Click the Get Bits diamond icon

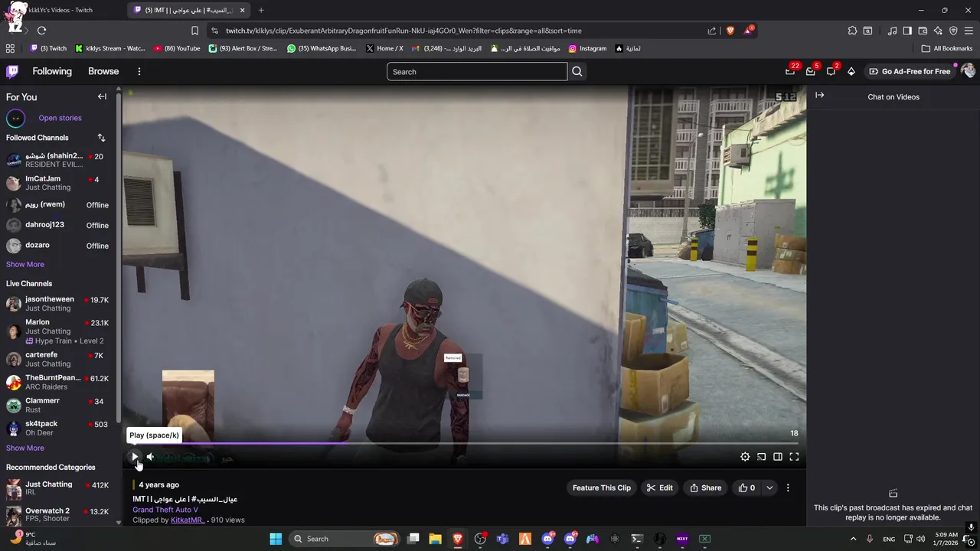[851, 71]
